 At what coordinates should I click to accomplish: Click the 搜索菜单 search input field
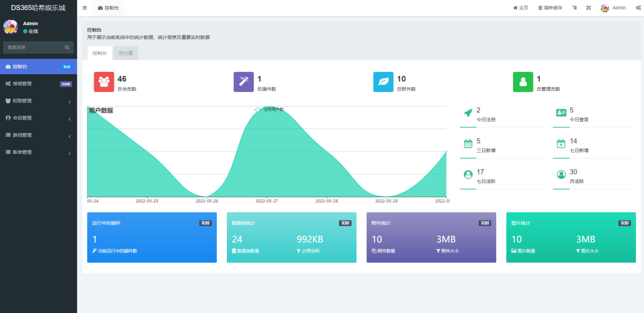click(33, 48)
